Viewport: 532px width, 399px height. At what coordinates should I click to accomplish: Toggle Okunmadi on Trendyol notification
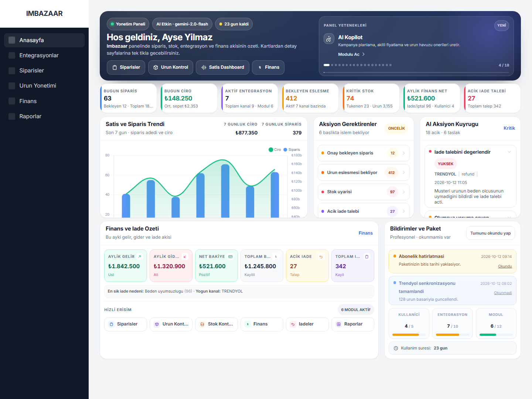click(x=503, y=293)
